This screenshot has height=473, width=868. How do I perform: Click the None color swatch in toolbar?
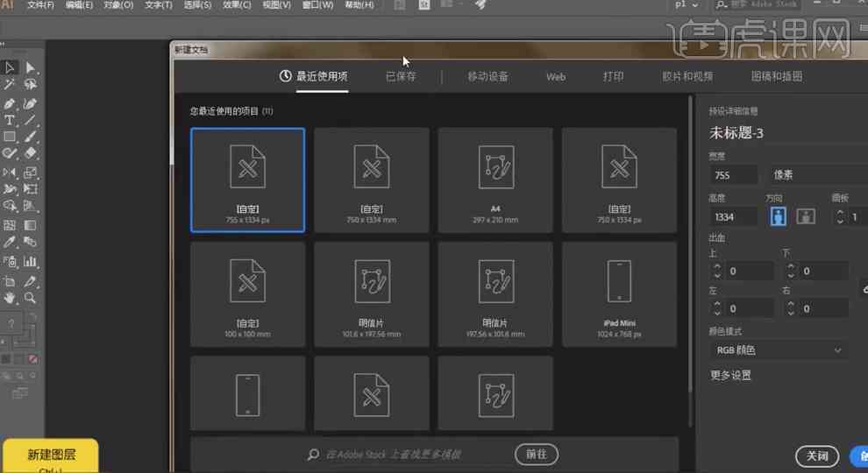pos(33,359)
